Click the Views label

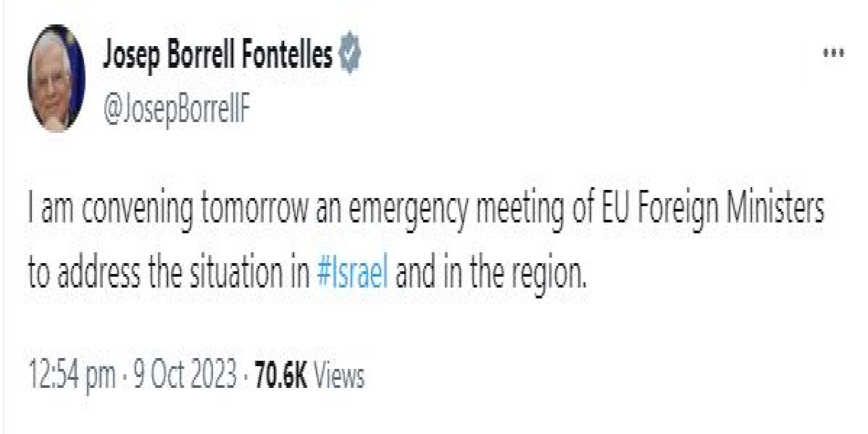(340, 375)
